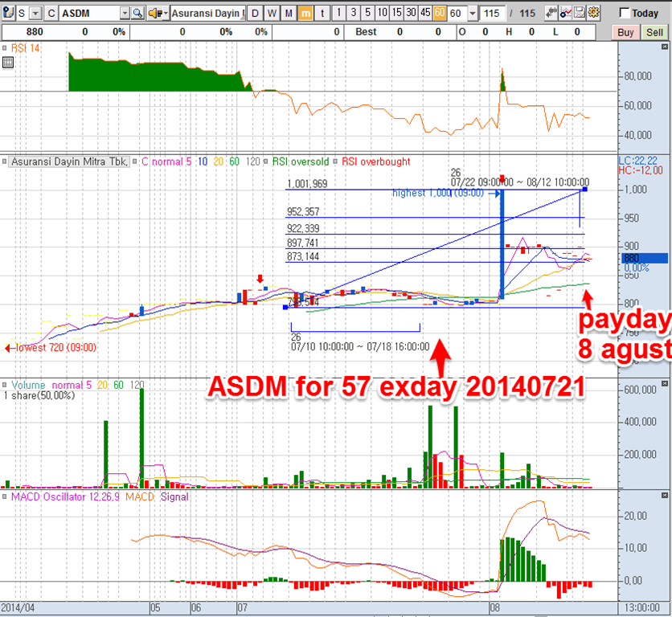
Task: Click the orange MACD legend label
Action: pos(140,497)
